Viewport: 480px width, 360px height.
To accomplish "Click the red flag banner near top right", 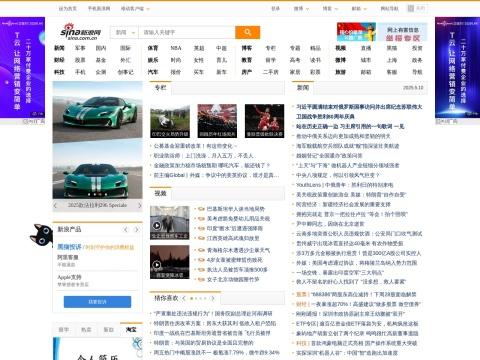I will (x=356, y=32).
